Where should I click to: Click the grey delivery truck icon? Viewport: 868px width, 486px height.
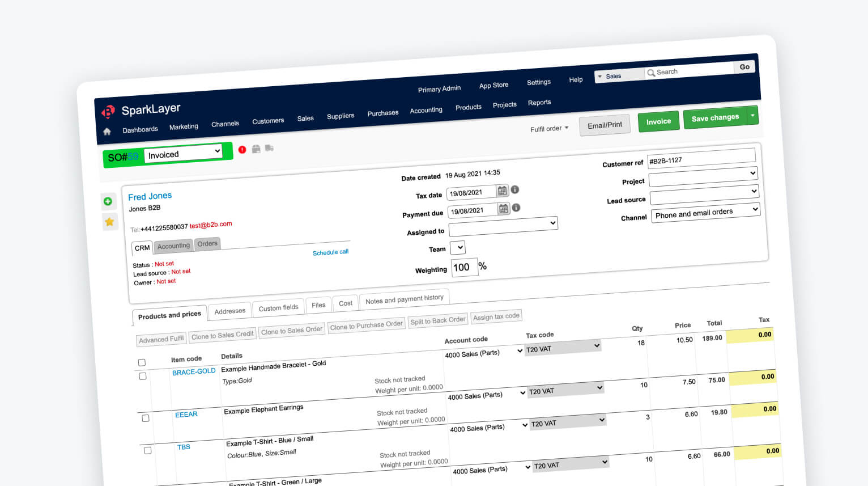coord(269,148)
